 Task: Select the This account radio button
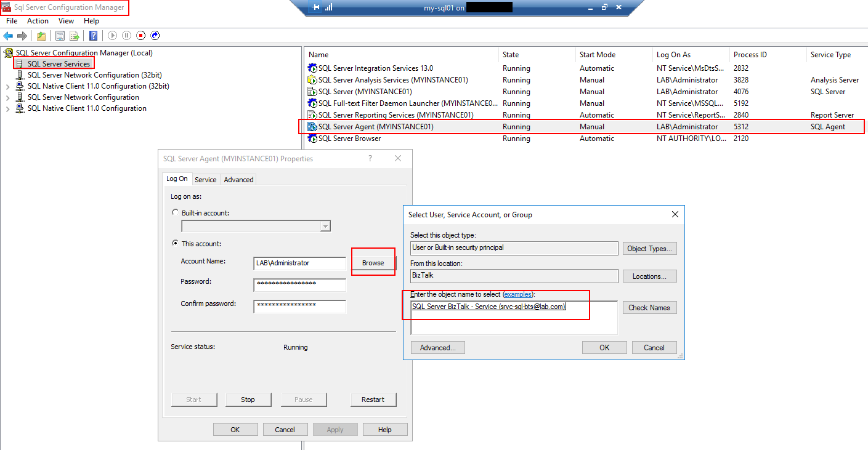pyautogui.click(x=175, y=244)
